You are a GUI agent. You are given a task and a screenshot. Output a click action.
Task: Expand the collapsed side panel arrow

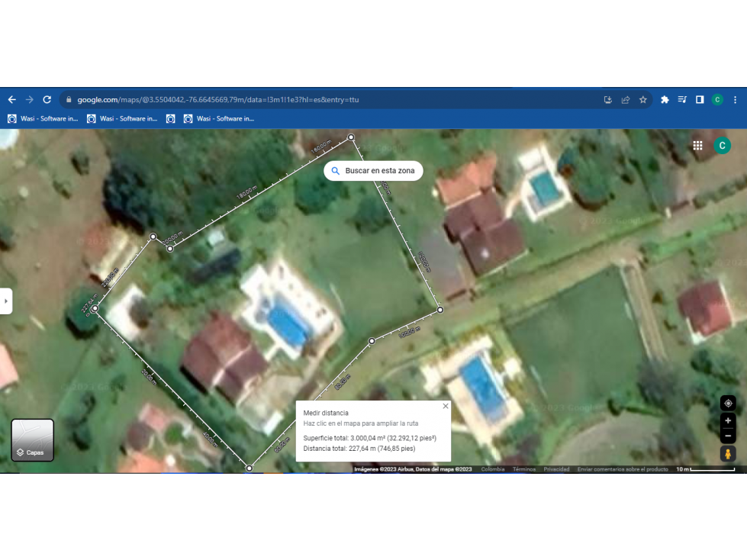pyautogui.click(x=5, y=301)
